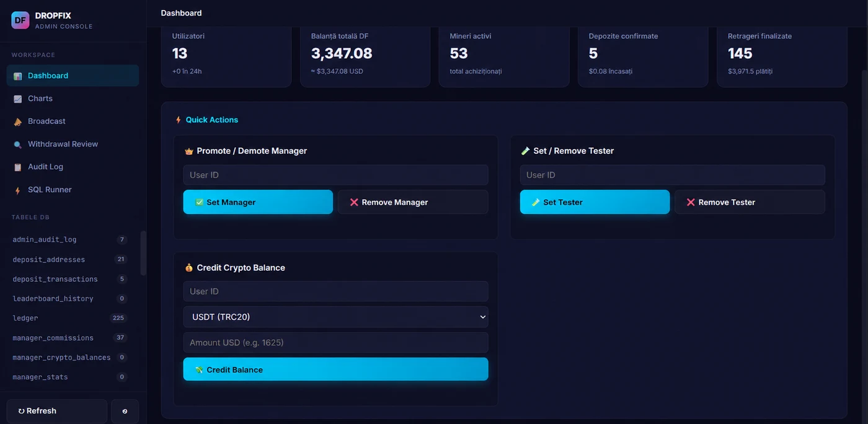Click the Broadcast megaphone icon
This screenshot has height=424, width=868.
(17, 122)
